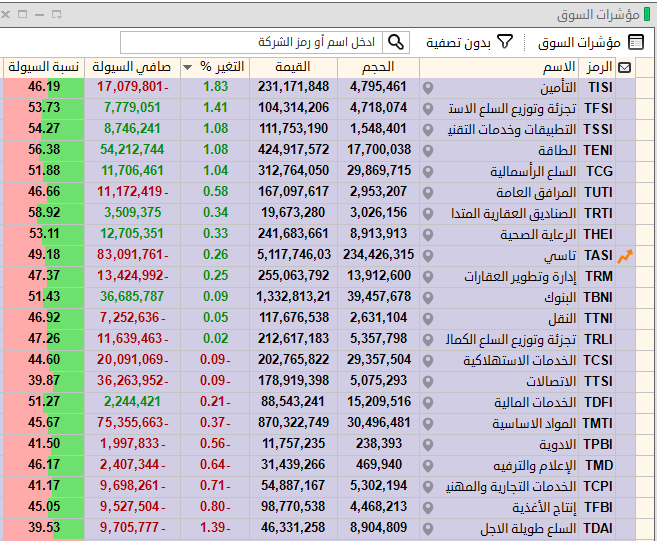
Task: Click the filter funnel icon
Action: [504, 42]
